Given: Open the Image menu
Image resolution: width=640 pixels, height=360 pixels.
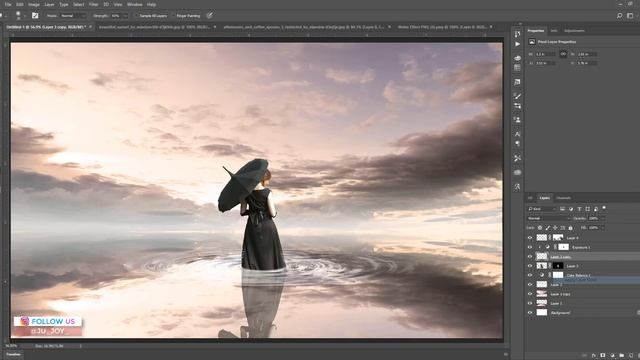Looking at the screenshot, I should [34, 4].
